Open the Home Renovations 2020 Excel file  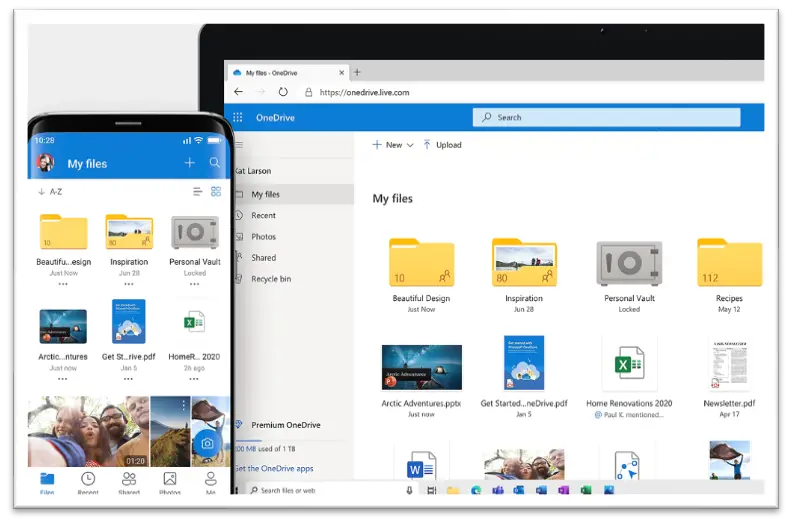(x=629, y=363)
